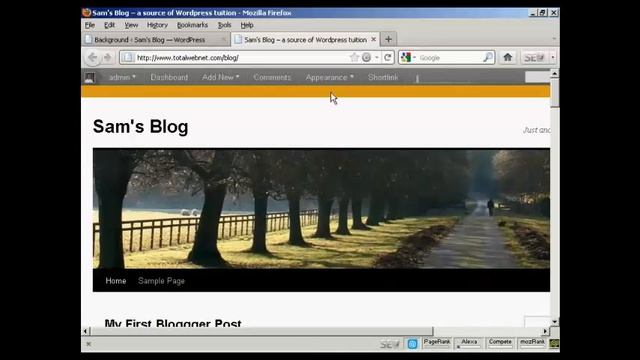Open the File menu
This screenshot has width=640, height=360.
click(x=90, y=25)
